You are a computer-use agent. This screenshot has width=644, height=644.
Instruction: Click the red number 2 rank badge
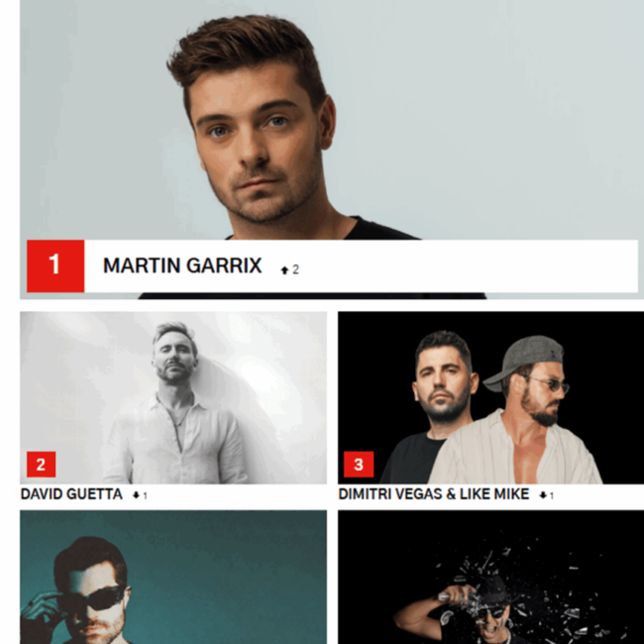tap(41, 464)
